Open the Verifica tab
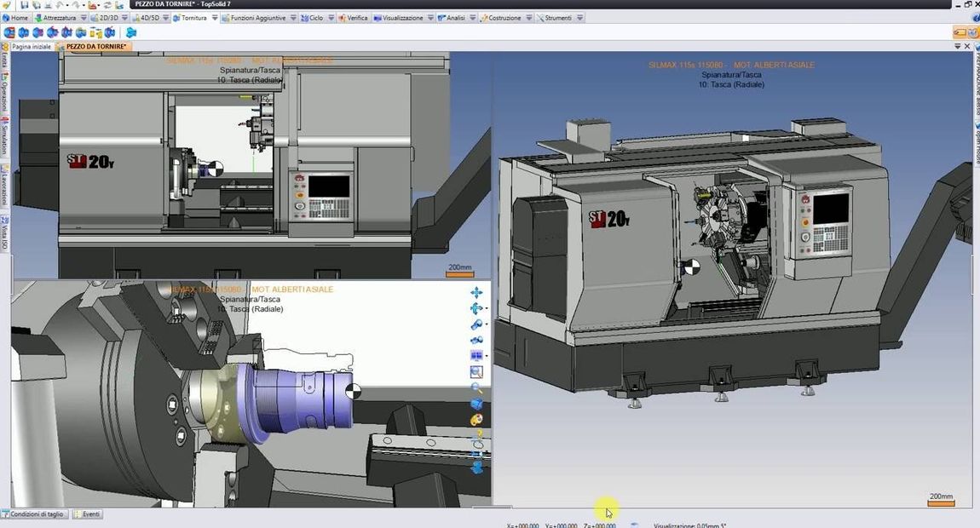The width and height of the screenshot is (980, 528). point(353,18)
